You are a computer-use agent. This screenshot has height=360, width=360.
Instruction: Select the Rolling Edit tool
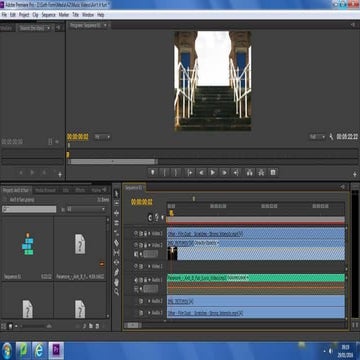[x=117, y=223]
